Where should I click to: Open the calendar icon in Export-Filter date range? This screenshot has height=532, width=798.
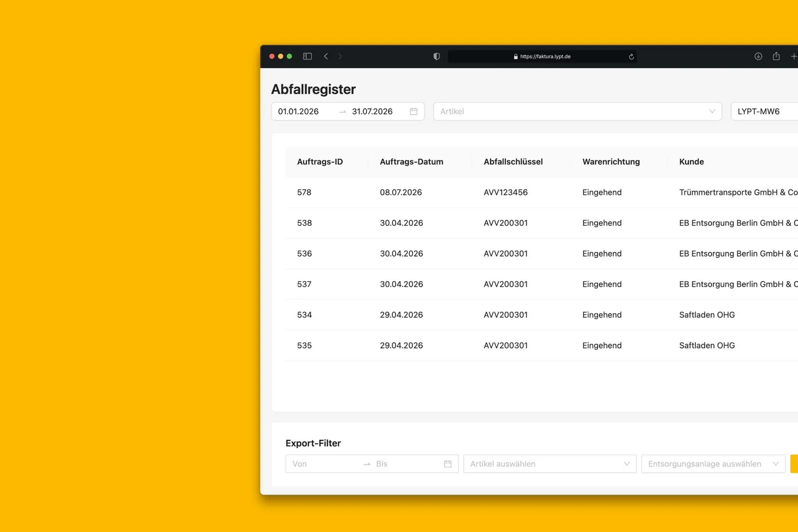coord(447,464)
